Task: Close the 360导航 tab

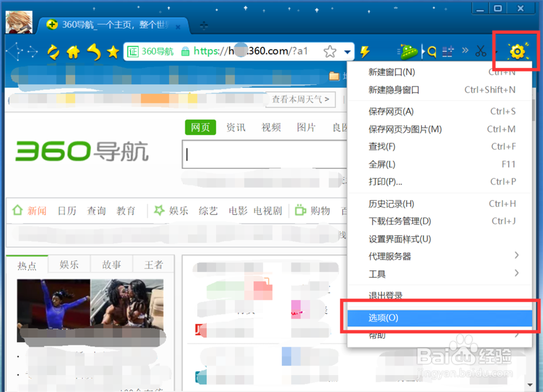Action: pyautogui.click(x=178, y=27)
